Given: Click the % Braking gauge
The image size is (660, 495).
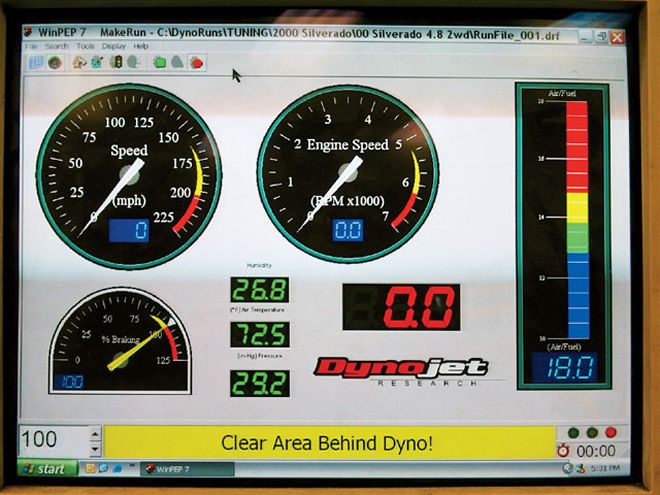Looking at the screenshot, I should (x=120, y=341).
